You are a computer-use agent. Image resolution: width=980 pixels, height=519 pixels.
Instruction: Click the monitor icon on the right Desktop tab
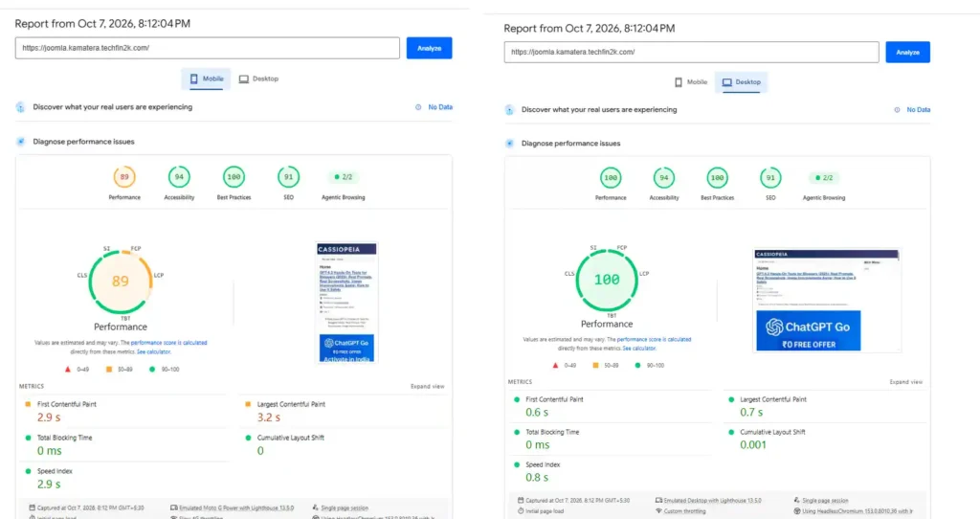point(727,82)
